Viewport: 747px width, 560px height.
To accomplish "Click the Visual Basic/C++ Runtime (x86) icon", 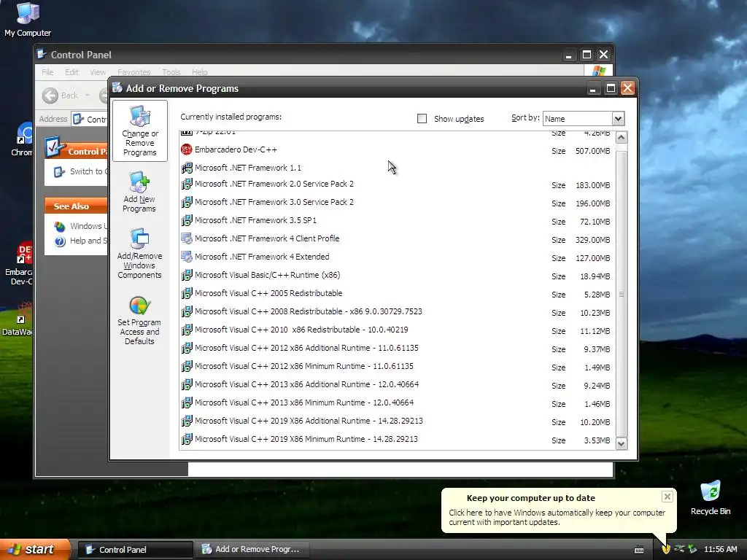I will [186, 275].
